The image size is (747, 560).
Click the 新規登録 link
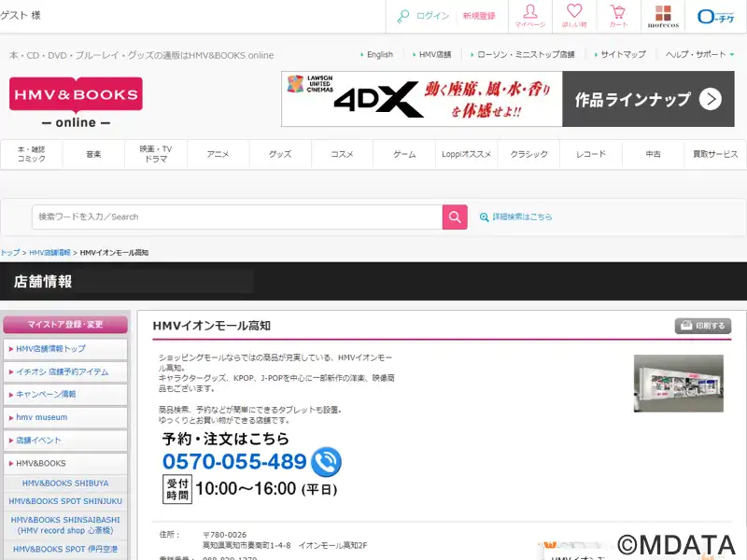479,16
